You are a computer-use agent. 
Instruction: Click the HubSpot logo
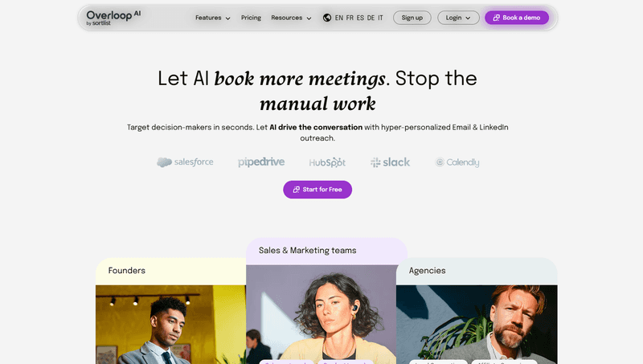327,162
